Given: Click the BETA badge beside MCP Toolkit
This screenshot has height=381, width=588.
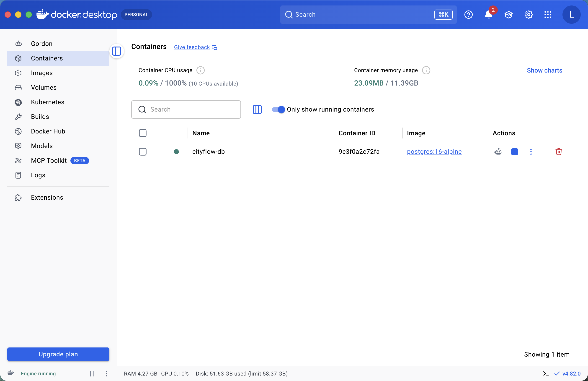Looking at the screenshot, I should coord(80,160).
